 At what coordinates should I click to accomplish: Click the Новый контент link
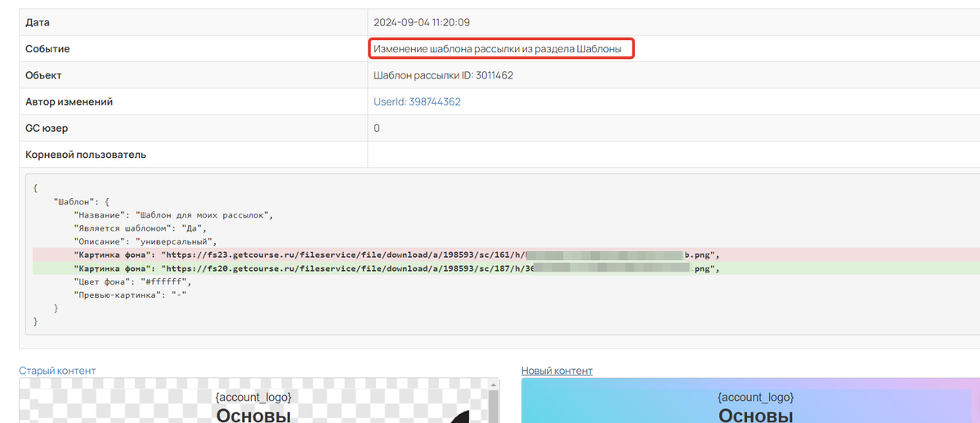(557, 371)
